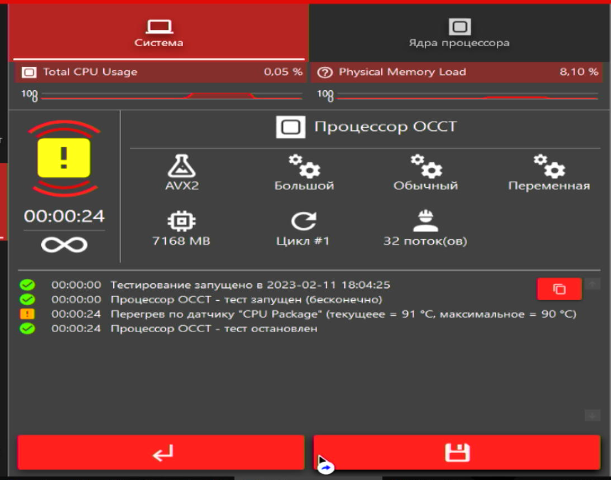This screenshot has height=480, width=611.
Task: Copy the log with the red copy button
Action: [x=559, y=289]
